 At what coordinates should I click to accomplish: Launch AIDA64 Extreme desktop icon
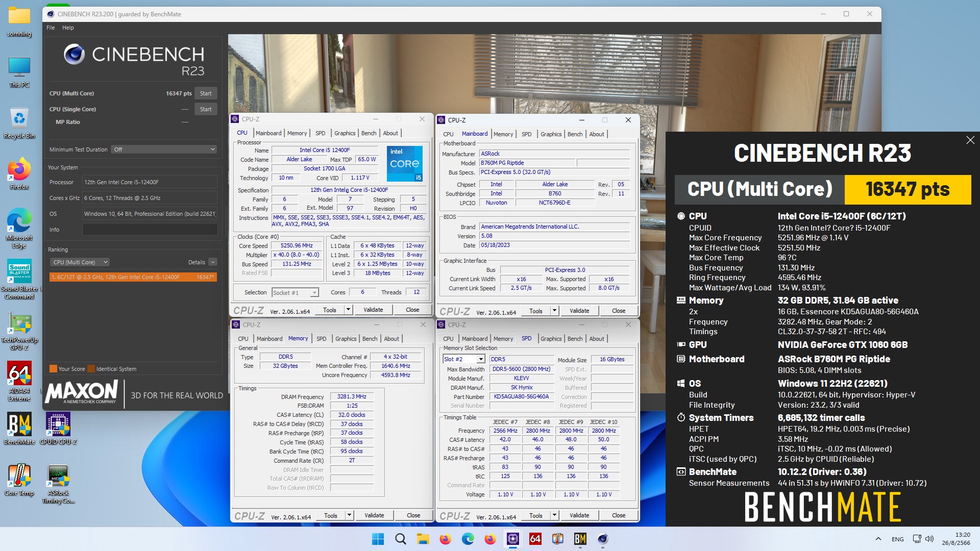19,382
